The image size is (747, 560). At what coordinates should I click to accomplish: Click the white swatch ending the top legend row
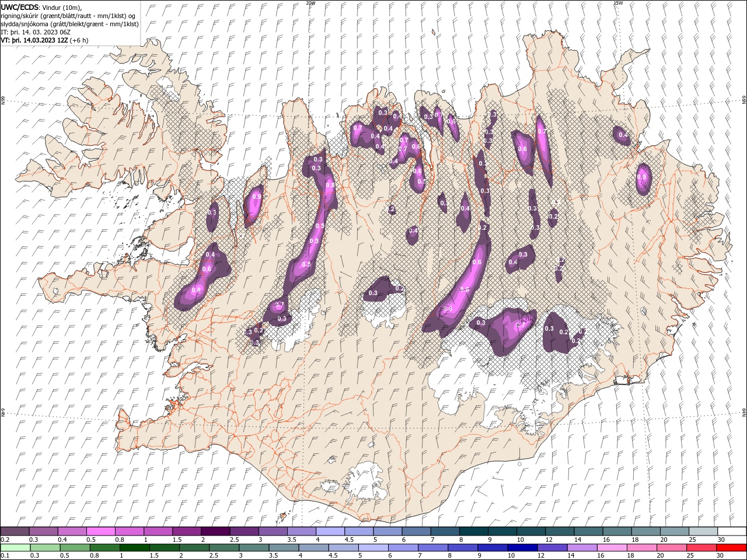pyautogui.click(x=732, y=531)
